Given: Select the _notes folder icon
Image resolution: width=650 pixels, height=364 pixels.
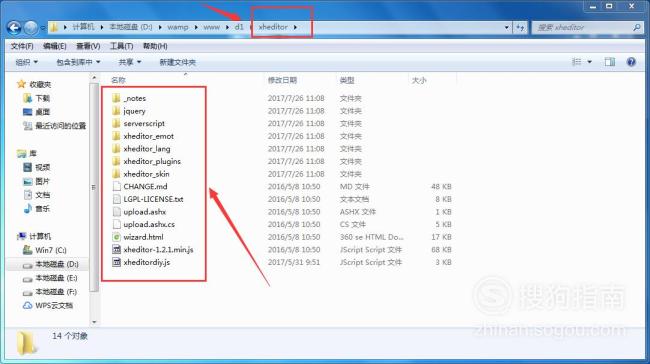Looking at the screenshot, I should [x=116, y=98].
